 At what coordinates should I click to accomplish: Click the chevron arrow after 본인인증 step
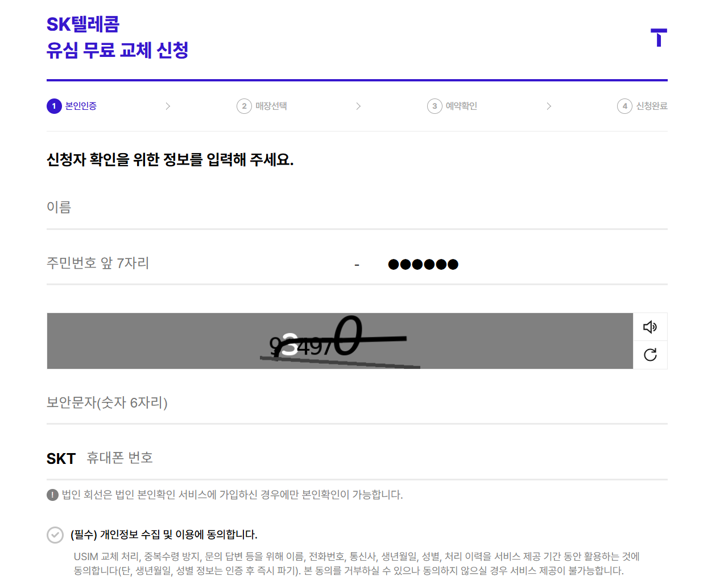(x=168, y=106)
